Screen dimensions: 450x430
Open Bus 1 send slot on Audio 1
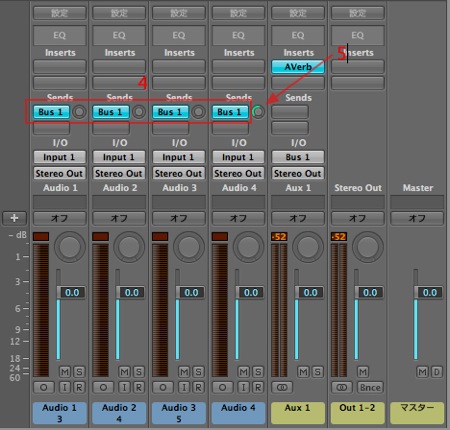click(x=51, y=112)
